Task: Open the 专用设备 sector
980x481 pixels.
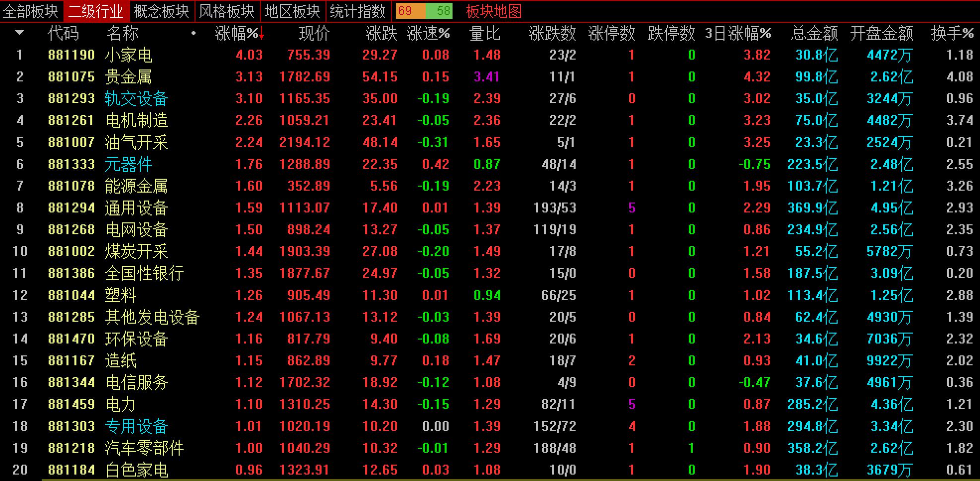Action: pyautogui.click(x=136, y=426)
